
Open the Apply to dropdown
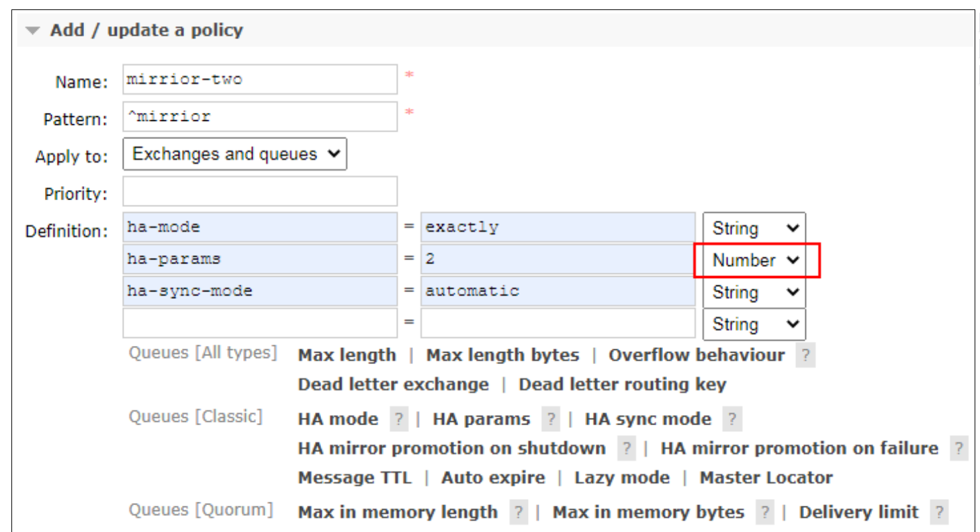(x=235, y=154)
